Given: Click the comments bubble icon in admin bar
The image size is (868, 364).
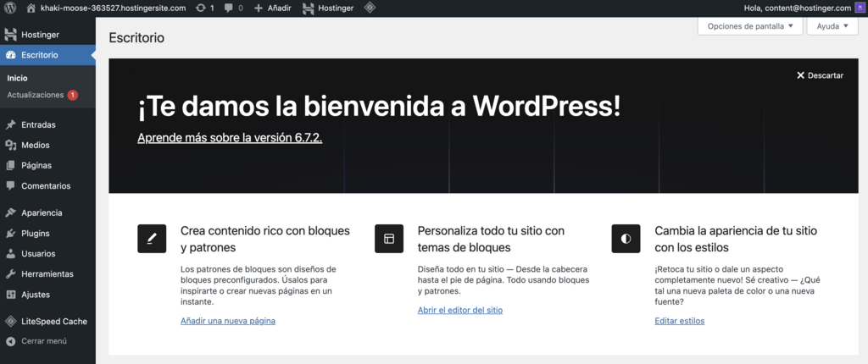Looking at the screenshot, I should [229, 8].
